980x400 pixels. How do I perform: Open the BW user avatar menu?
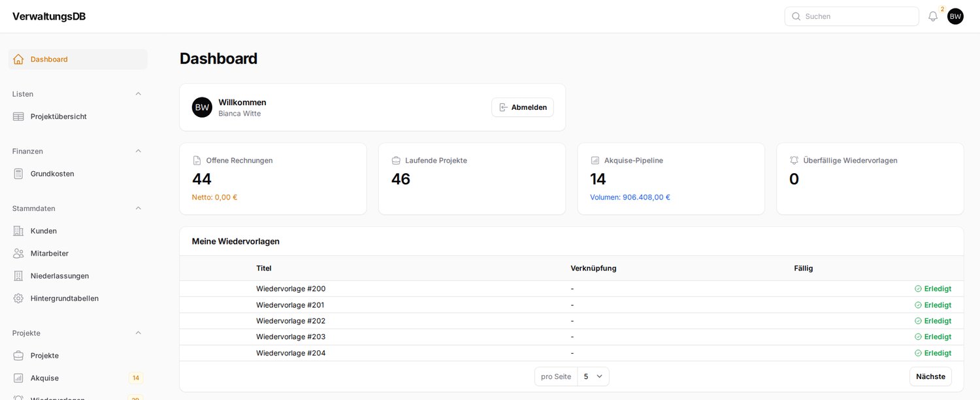click(x=955, y=16)
